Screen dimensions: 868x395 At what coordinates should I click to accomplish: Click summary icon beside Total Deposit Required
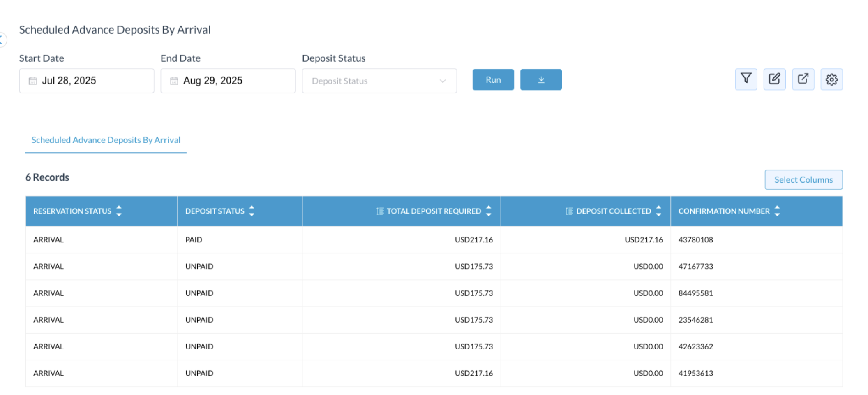(380, 211)
